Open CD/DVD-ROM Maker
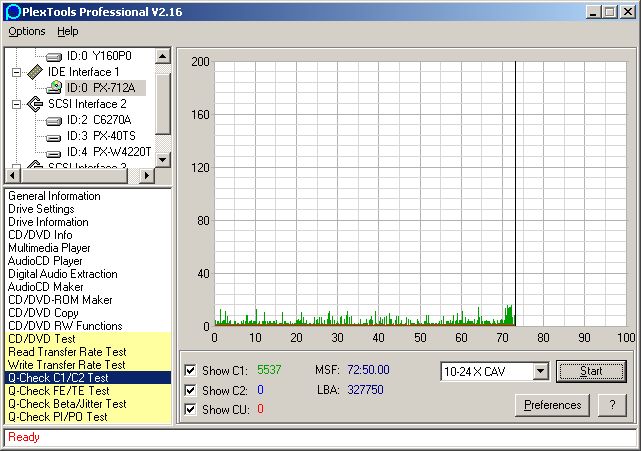The image size is (641, 451). [x=60, y=300]
